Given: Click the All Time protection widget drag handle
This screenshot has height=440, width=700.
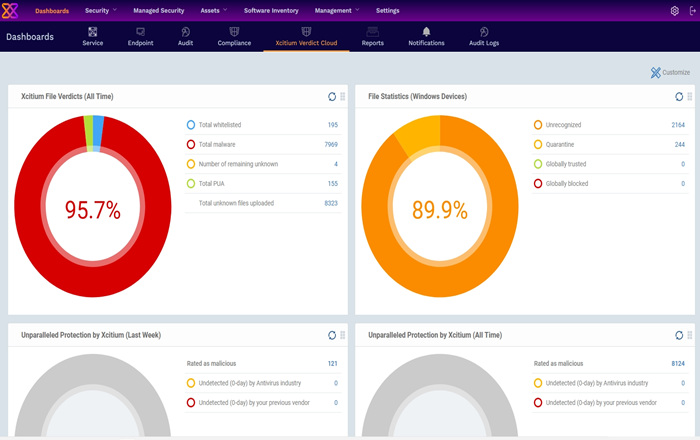Looking at the screenshot, I should point(689,335).
